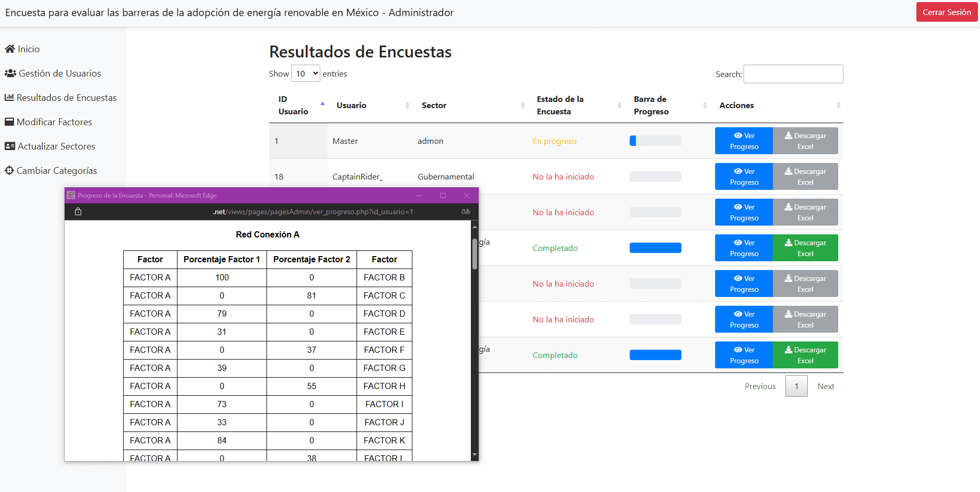The width and height of the screenshot is (980, 492).
Task: Toggle sort on the Sector column header
Action: tap(523, 105)
